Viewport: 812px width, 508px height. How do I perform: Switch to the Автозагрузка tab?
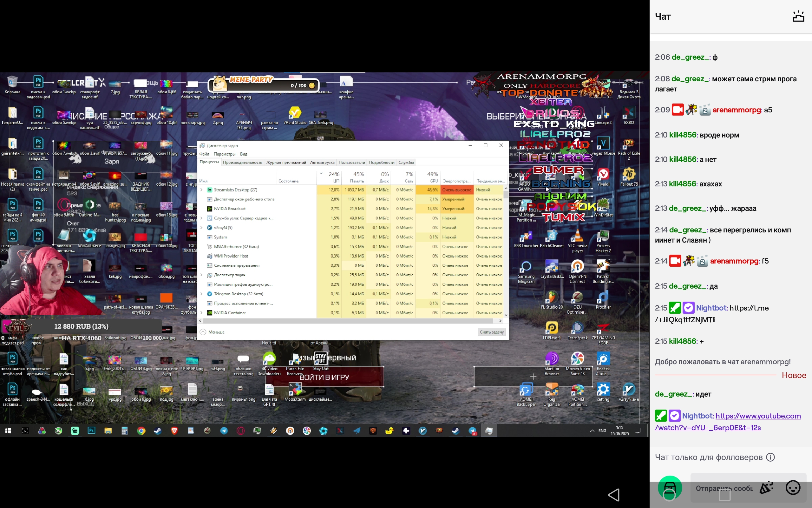pyautogui.click(x=322, y=162)
